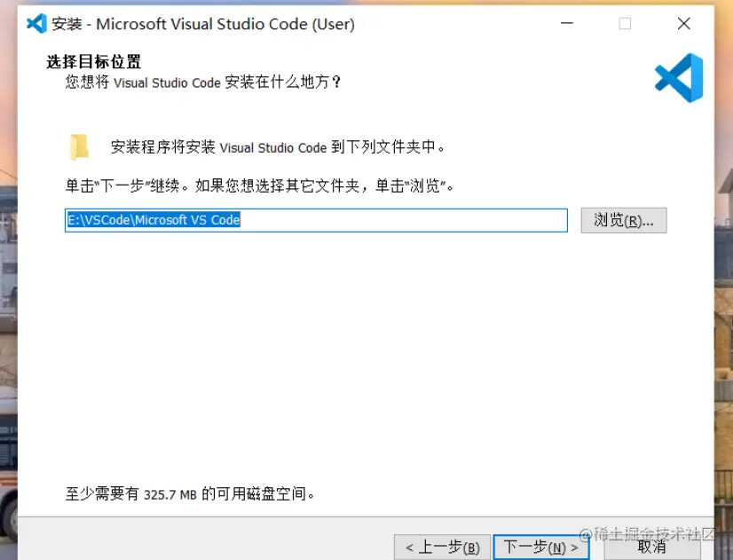The height and width of the screenshot is (560, 733).
Task: Close the setup window
Action: 684,23
